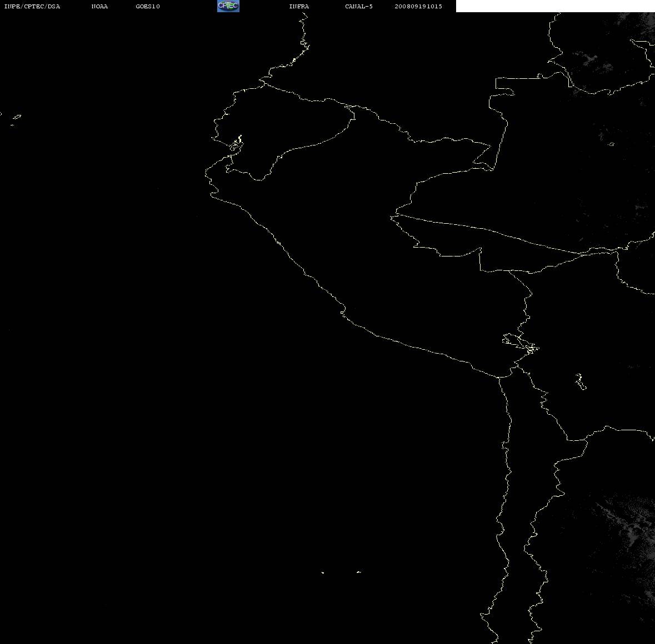Click the Galápagos island outline near left edge
655x644 pixels.
pos(17,117)
